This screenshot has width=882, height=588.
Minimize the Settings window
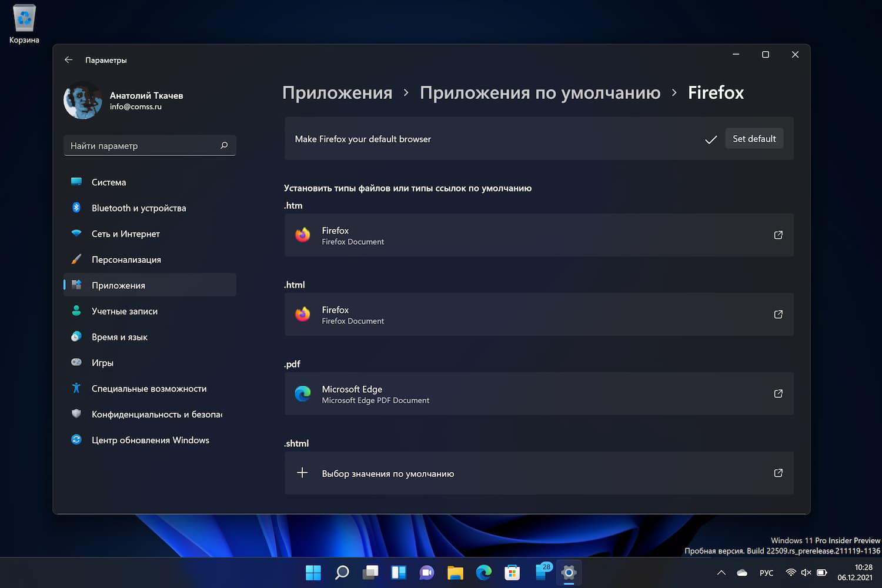tap(736, 55)
